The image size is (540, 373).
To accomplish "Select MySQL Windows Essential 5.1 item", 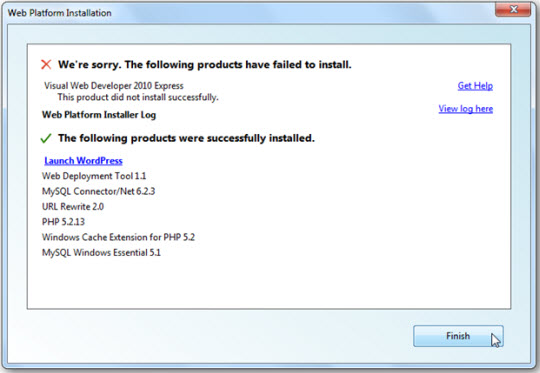I will [101, 253].
